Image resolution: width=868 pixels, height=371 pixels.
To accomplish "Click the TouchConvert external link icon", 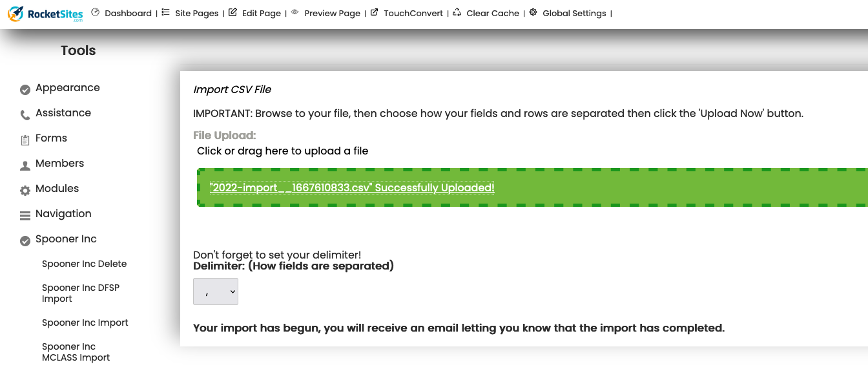I will pyautogui.click(x=374, y=12).
